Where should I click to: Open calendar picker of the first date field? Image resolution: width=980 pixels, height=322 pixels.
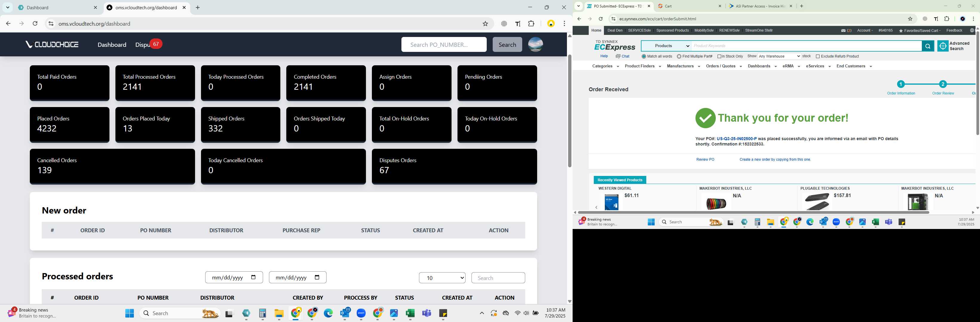pos(254,277)
